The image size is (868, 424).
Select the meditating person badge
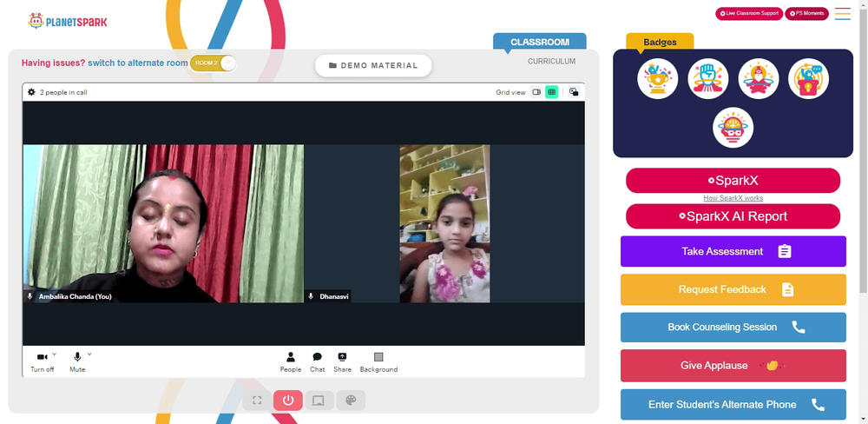(759, 79)
